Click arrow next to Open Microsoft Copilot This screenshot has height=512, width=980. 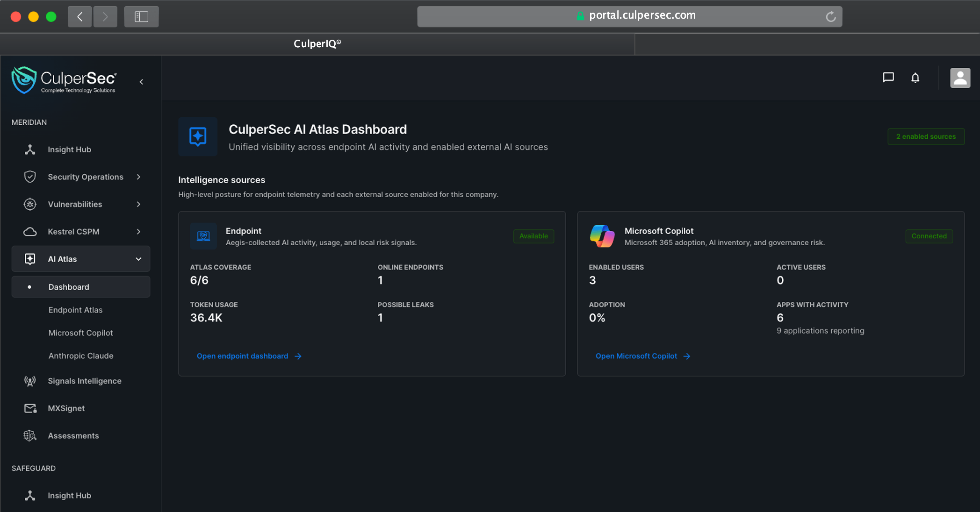686,356
